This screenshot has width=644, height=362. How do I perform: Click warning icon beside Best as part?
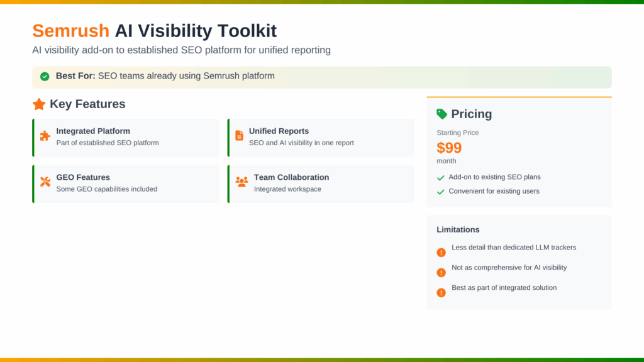pyautogui.click(x=441, y=292)
